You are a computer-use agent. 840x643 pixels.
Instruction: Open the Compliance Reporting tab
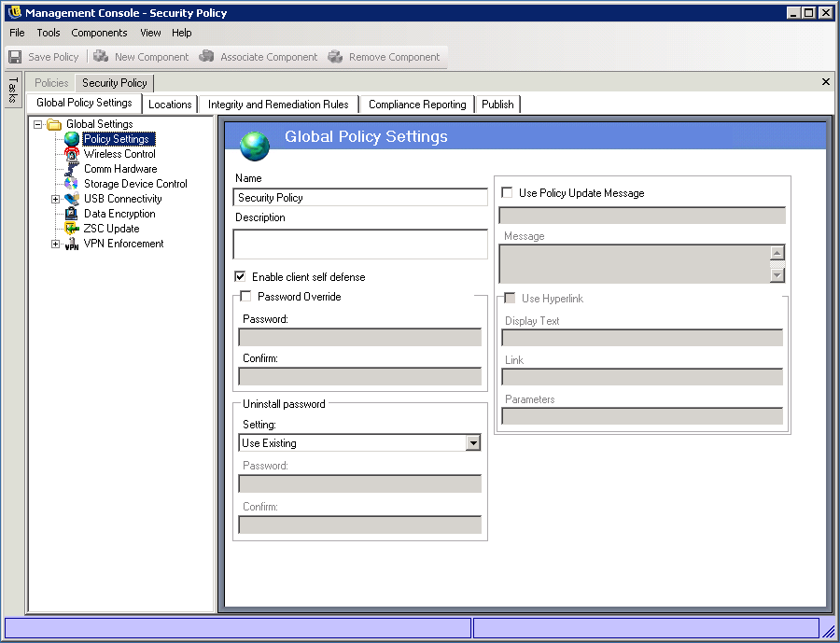417,105
